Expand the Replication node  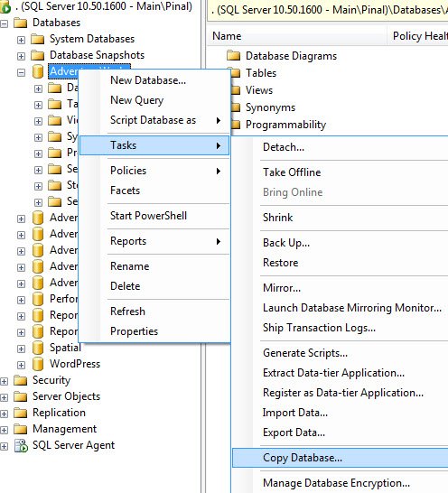coord(5,414)
